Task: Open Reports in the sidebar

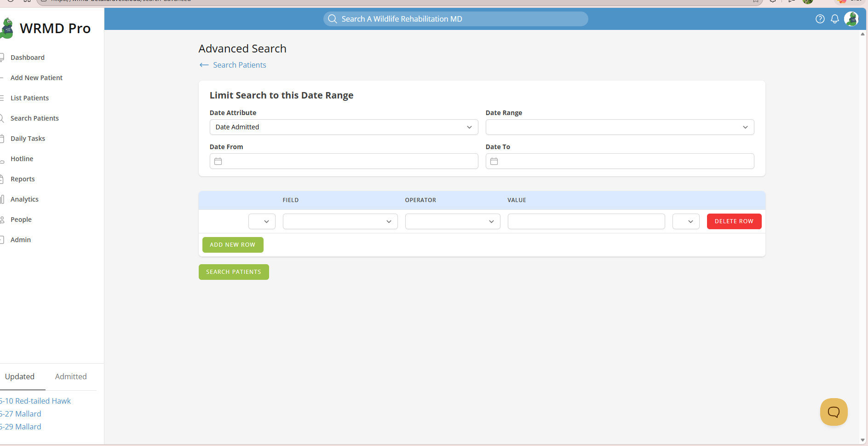Action: [23, 179]
